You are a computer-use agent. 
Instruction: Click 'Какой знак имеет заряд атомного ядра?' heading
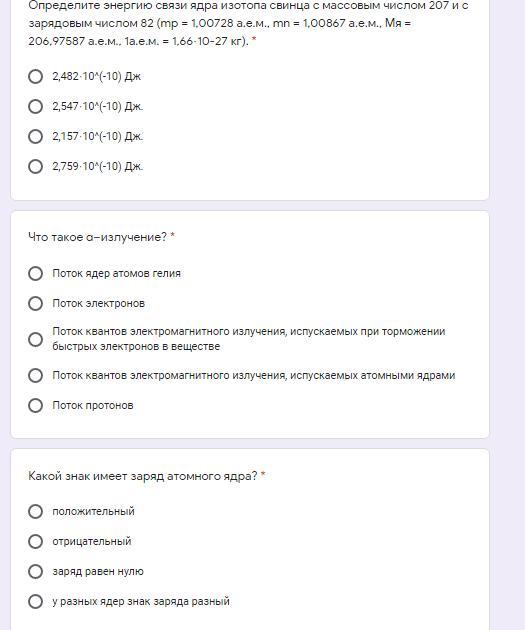[143, 476]
